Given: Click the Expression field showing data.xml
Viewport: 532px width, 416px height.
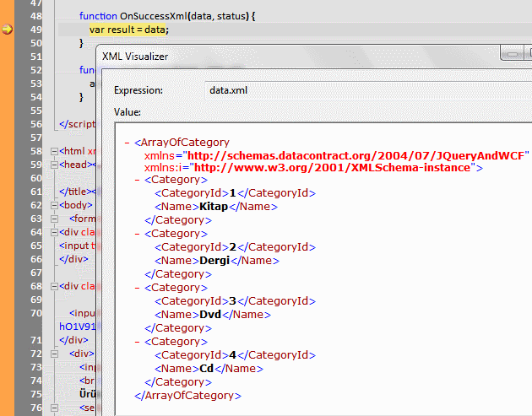Looking at the screenshot, I should (368, 90).
